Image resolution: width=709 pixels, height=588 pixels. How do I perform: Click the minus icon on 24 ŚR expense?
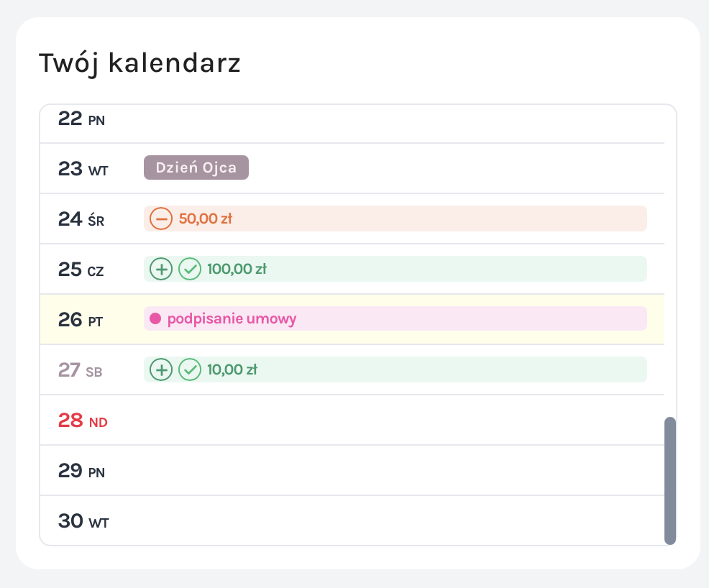click(x=161, y=219)
